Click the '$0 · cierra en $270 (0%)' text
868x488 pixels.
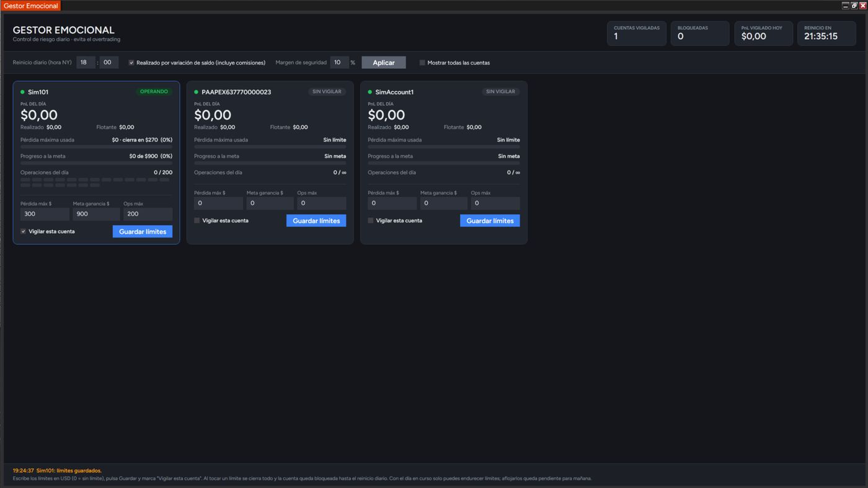(x=142, y=140)
